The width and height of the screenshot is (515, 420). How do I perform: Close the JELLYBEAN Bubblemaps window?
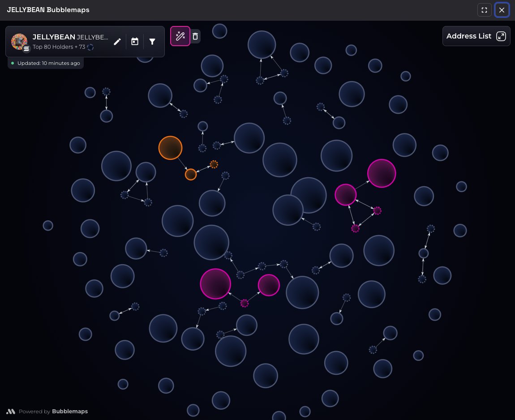coord(502,10)
